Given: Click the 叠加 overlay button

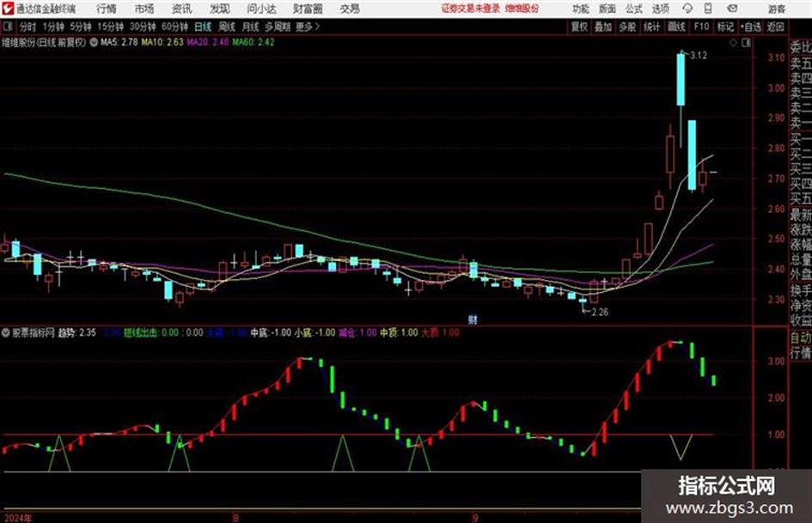Looking at the screenshot, I should tap(603, 27).
